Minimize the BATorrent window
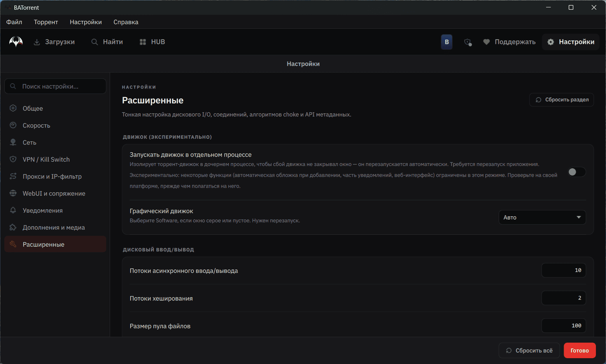 [548, 7]
